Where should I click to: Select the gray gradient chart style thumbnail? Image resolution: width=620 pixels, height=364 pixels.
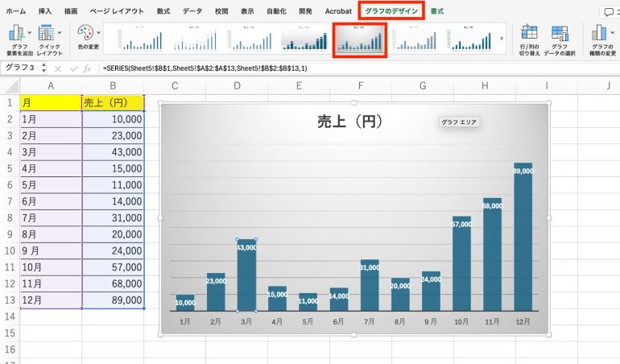359,39
